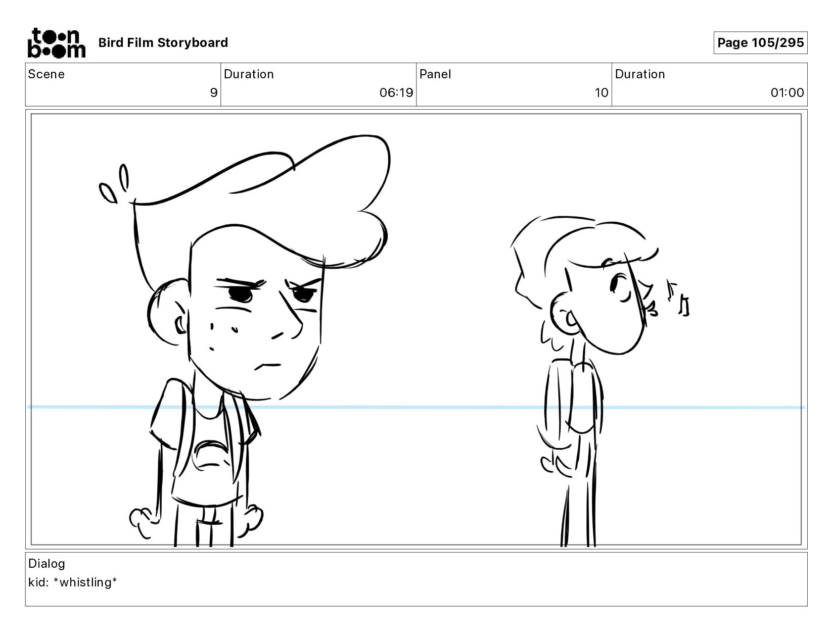Click the panel number value 10
Screen dimensions: 834x644
pyautogui.click(x=601, y=93)
